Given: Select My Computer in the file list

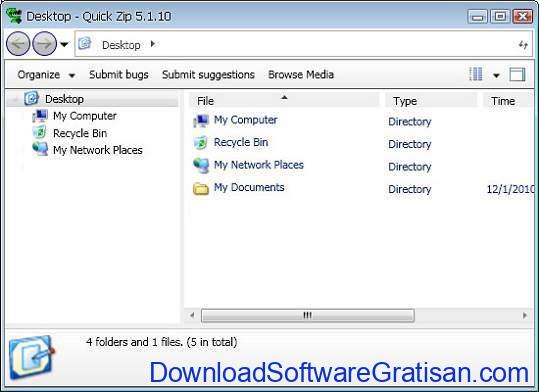Looking at the screenshot, I should pyautogui.click(x=245, y=120).
